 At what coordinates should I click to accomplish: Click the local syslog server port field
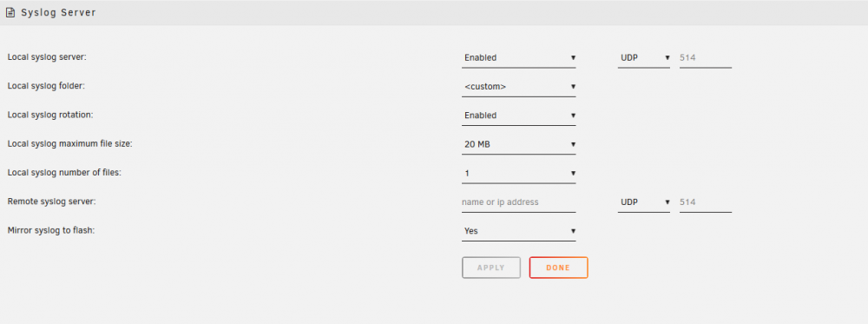click(705, 57)
